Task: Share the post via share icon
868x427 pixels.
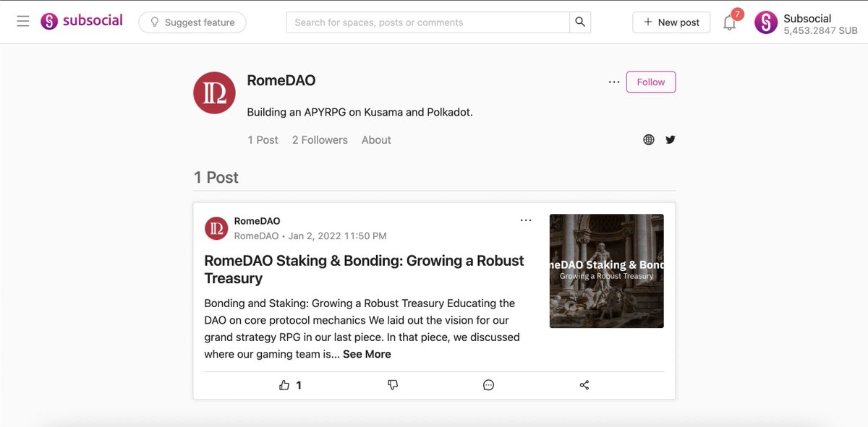Action: [x=584, y=385]
